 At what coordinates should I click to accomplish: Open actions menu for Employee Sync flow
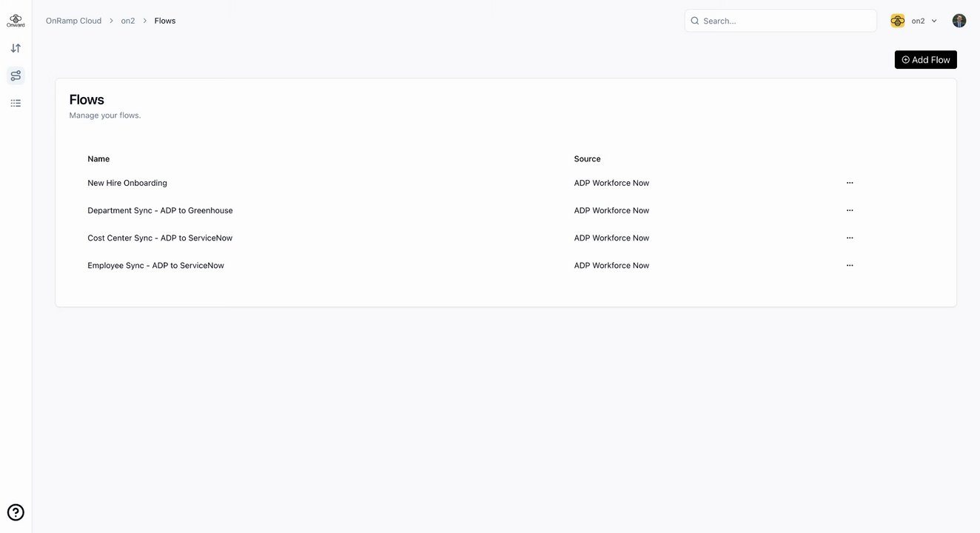click(850, 265)
